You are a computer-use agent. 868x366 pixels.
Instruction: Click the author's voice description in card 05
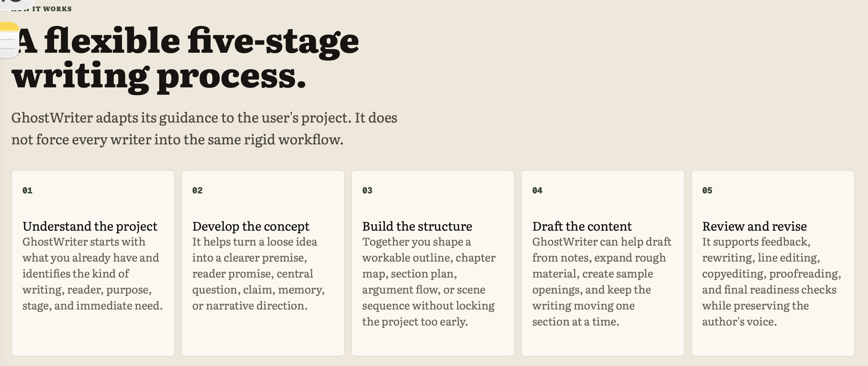pos(772,282)
